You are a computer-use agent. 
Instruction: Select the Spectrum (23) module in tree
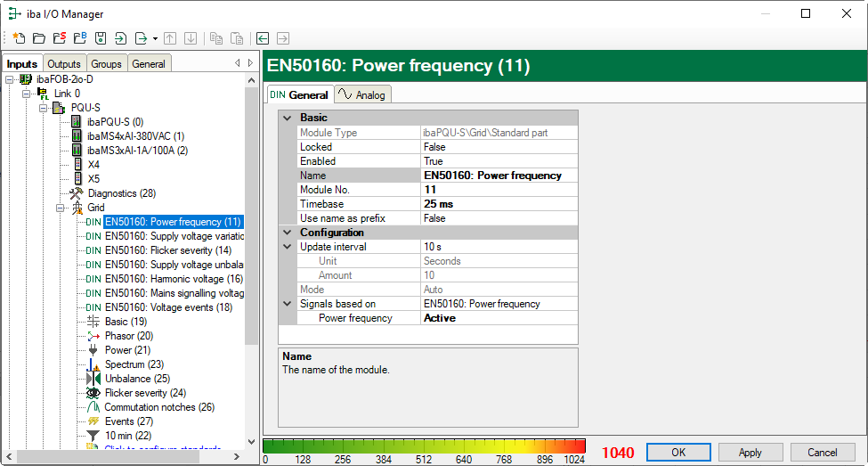(x=134, y=364)
